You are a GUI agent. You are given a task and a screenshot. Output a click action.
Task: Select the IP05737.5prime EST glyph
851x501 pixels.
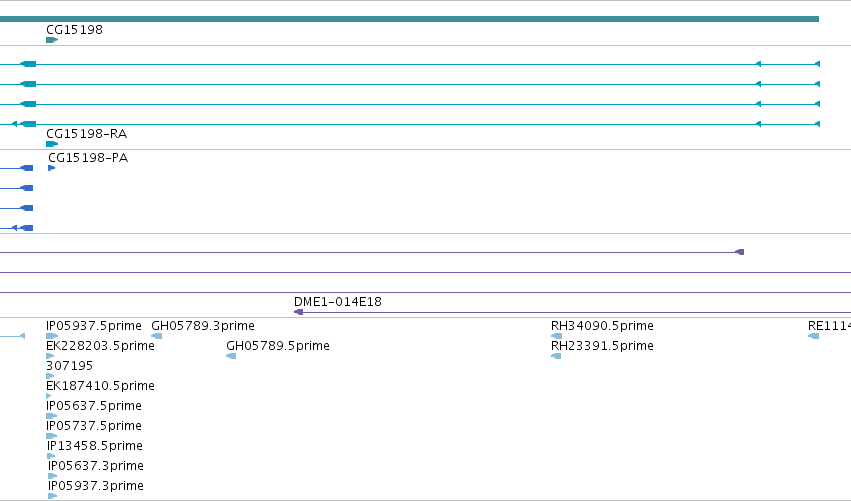coord(52,436)
